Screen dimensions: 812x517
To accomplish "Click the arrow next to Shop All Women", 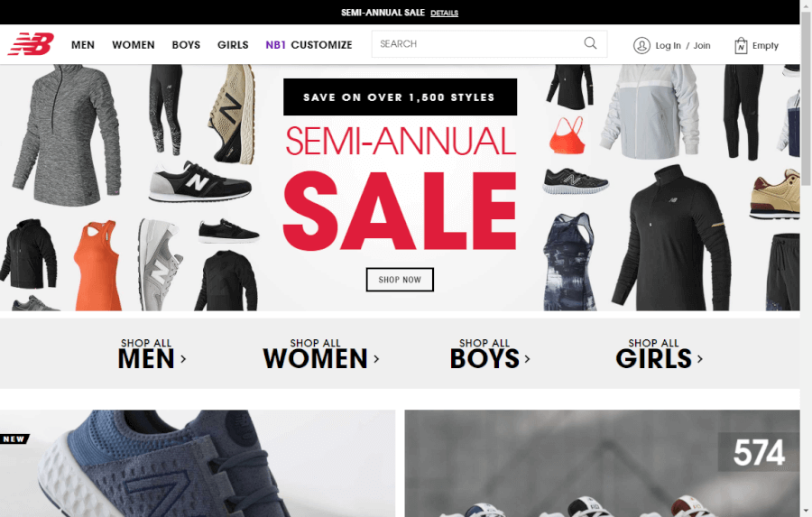I will pos(376,358).
